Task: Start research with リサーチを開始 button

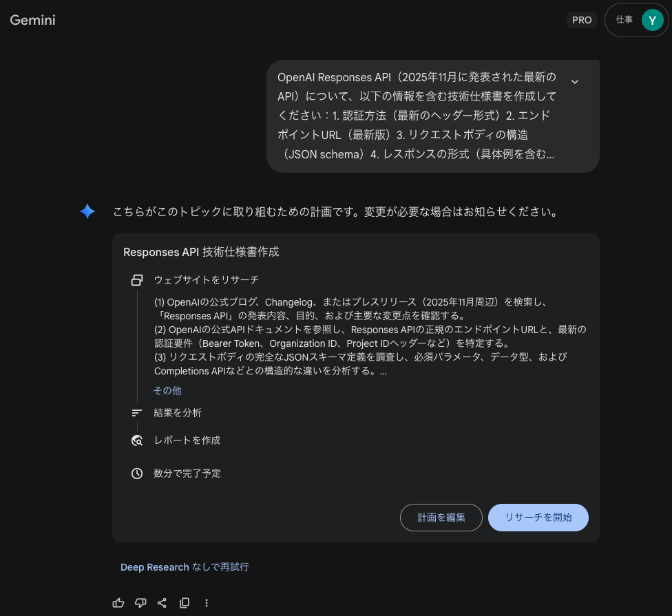Action: pos(538,518)
